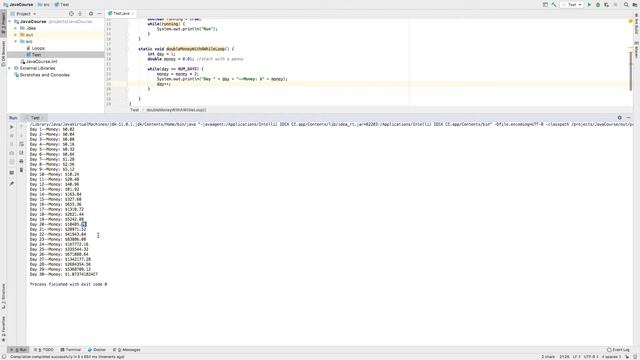Hide the Run panel with minus icon

click(x=628, y=118)
